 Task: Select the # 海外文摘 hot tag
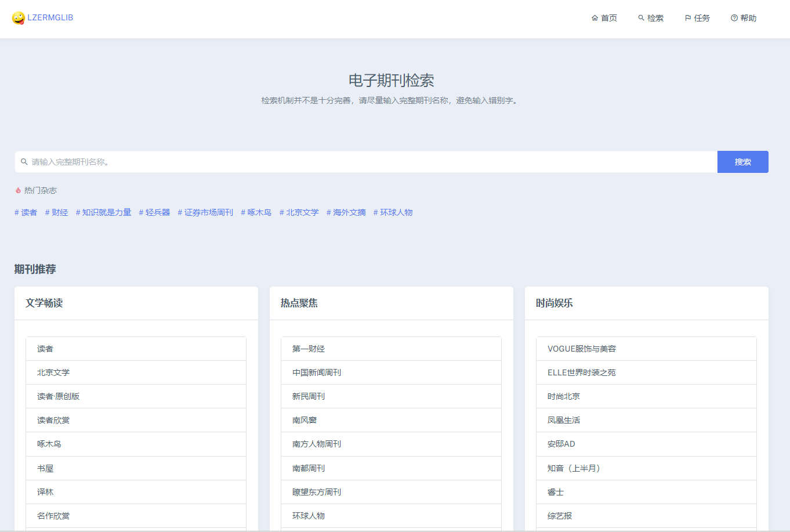coord(346,212)
